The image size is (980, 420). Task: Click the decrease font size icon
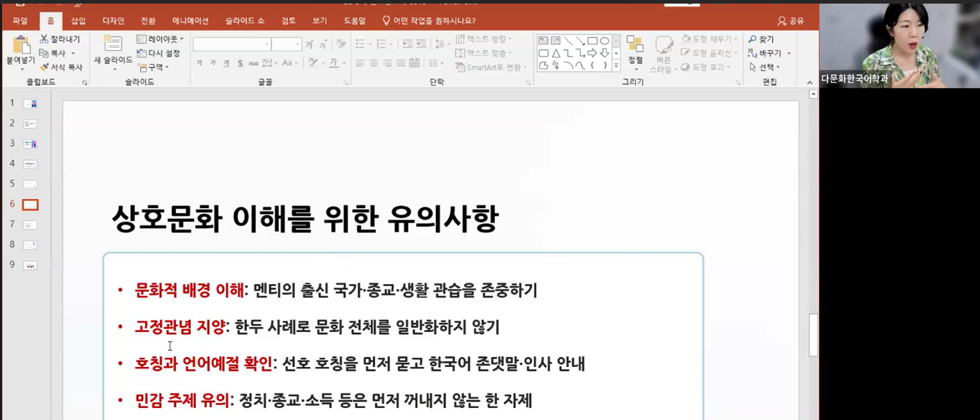[324, 44]
